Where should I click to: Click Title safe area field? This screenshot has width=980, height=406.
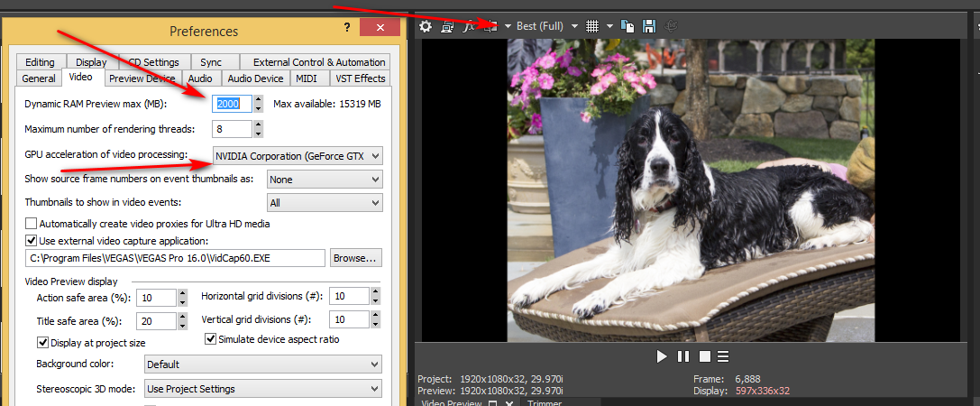pyautogui.click(x=156, y=321)
